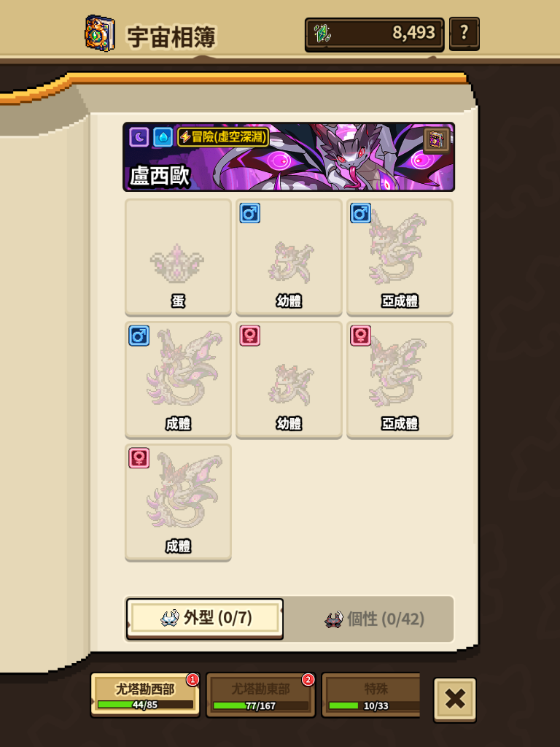Open the female 成體 form card
Viewport: 560px width, 747px height.
178,502
